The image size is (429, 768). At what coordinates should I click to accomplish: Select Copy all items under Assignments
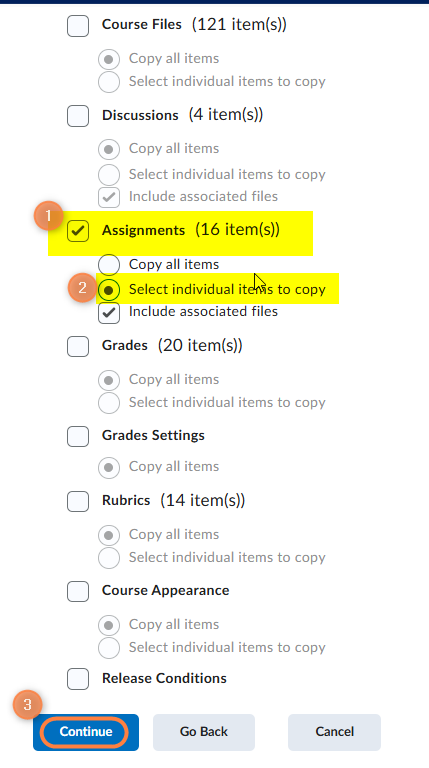109,265
